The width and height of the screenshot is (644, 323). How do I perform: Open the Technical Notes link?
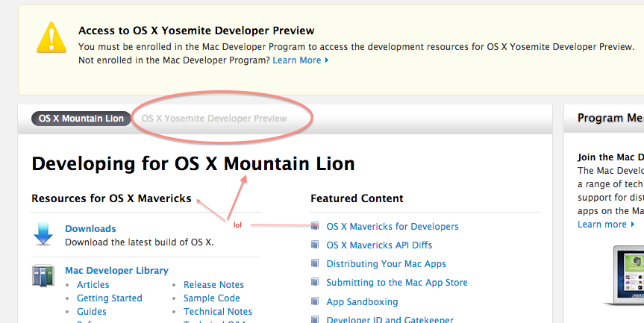point(218,312)
